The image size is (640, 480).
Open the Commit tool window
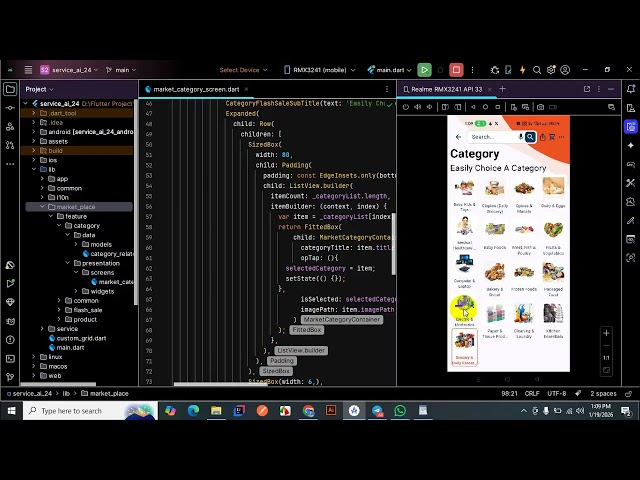10,108
